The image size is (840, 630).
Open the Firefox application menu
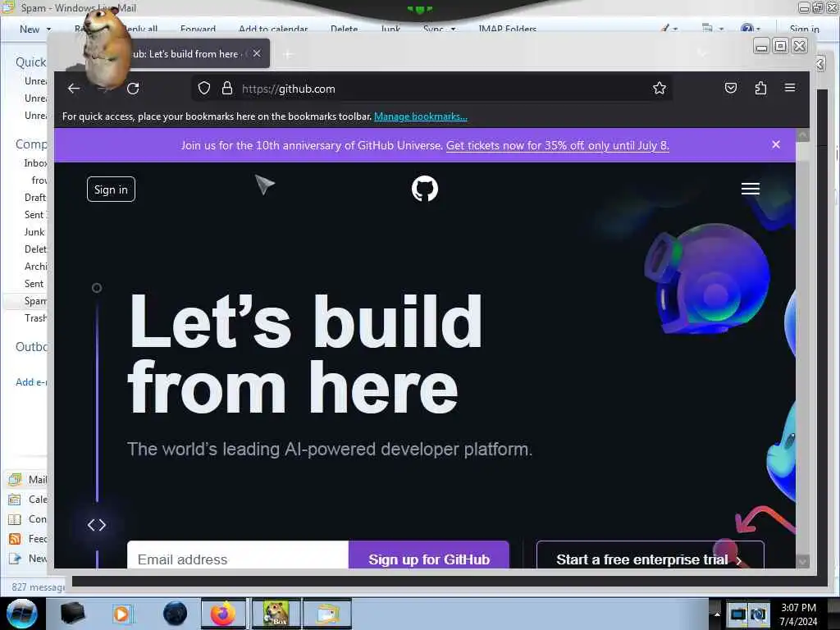[x=790, y=87]
